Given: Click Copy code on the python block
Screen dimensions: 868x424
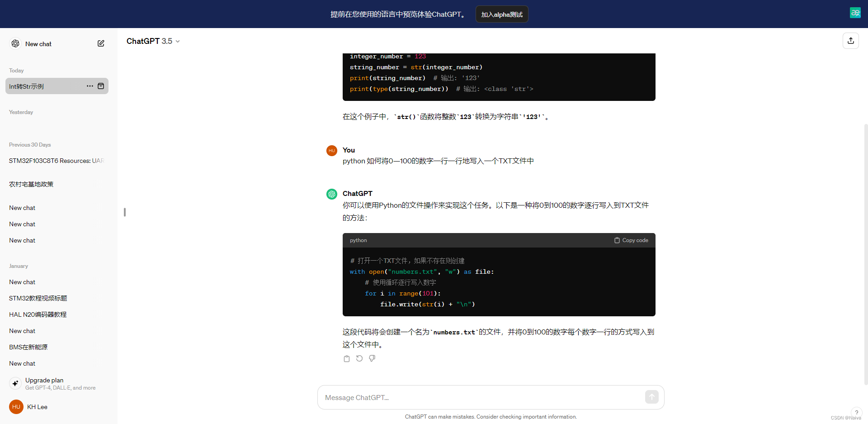Looking at the screenshot, I should [x=631, y=240].
